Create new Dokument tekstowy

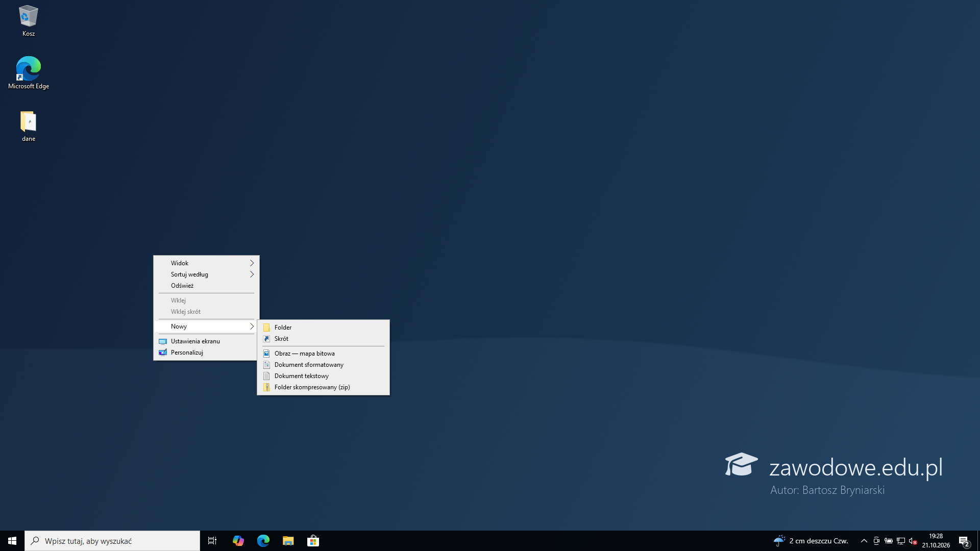click(324, 376)
